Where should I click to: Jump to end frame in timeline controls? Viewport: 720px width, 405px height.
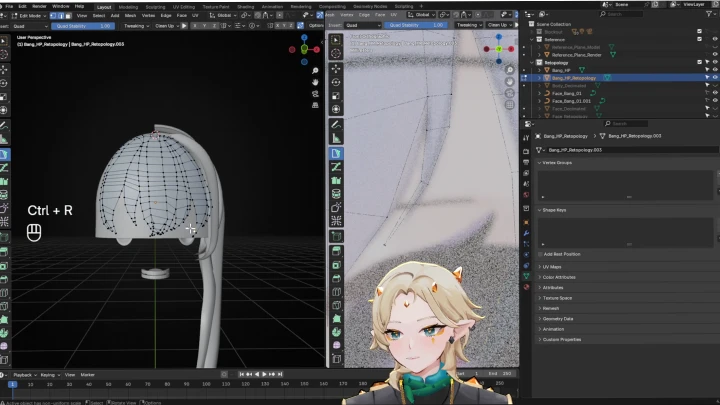click(x=280, y=374)
